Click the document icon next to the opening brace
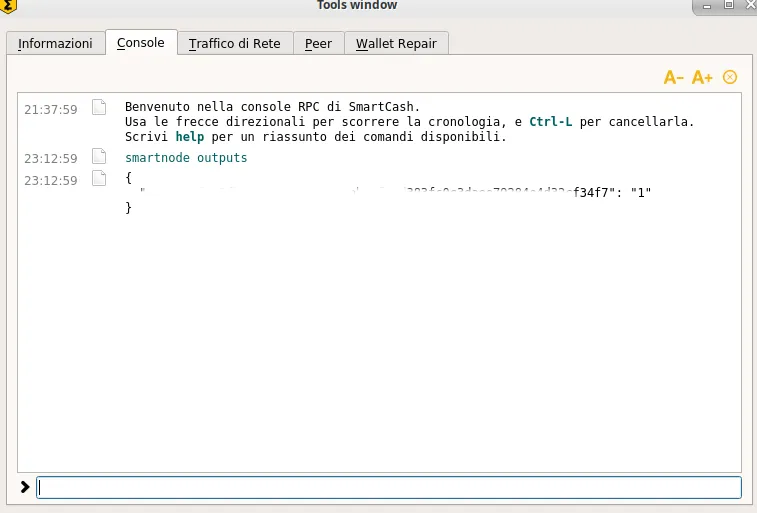The image size is (757, 513). tap(99, 178)
